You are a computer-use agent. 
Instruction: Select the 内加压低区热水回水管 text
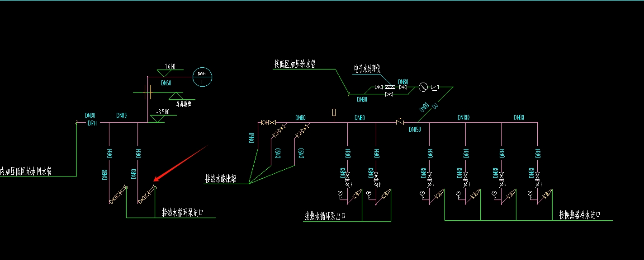pyautogui.click(x=26, y=171)
